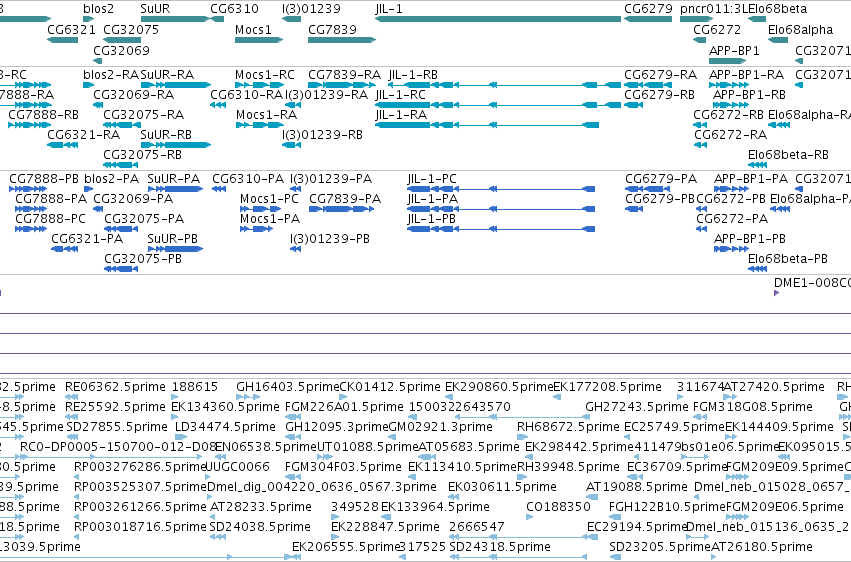Open EST EK177208.5prime

[x=607, y=387]
